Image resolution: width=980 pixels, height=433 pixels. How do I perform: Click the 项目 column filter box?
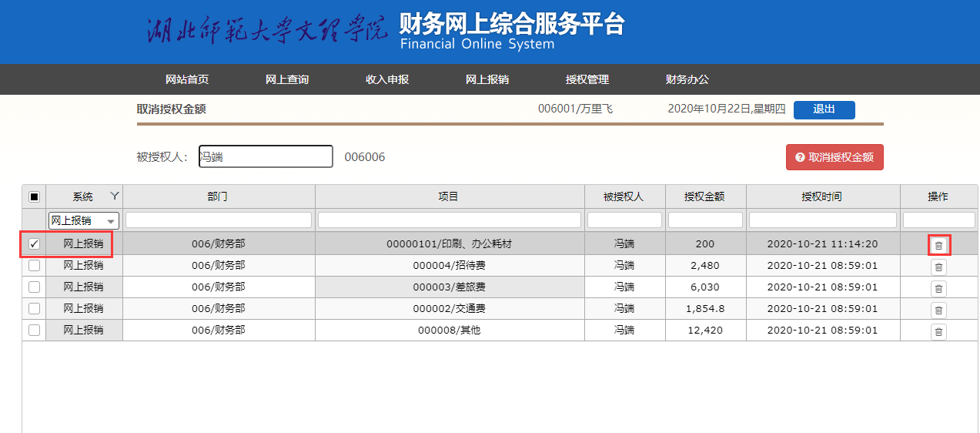click(x=450, y=220)
